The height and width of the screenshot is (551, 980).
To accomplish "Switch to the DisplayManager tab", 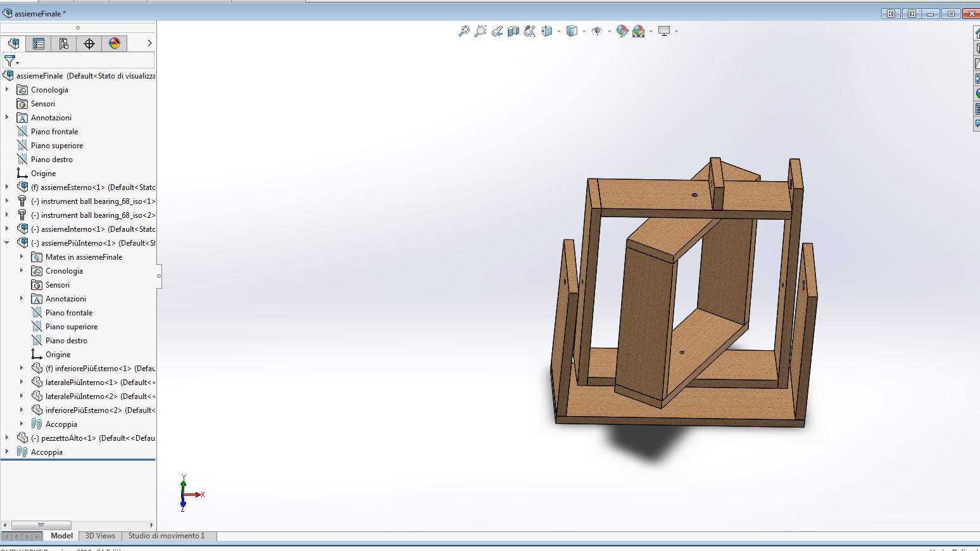I will click(115, 43).
